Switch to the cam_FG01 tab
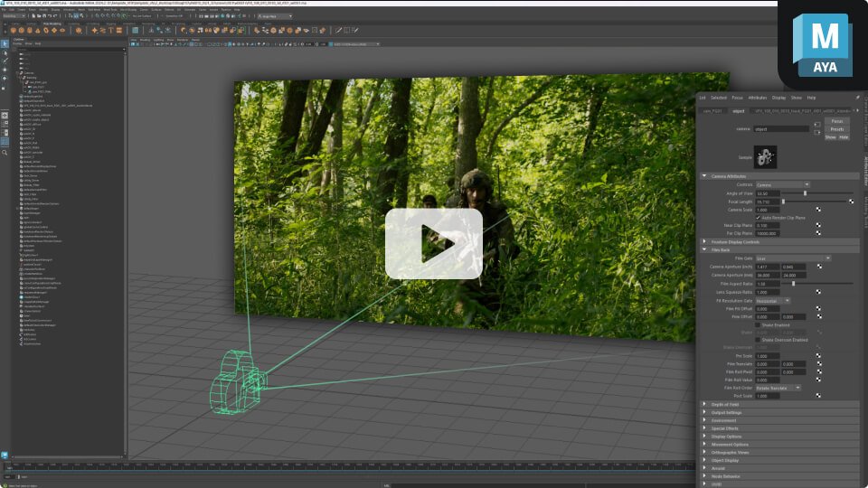 [x=712, y=110]
